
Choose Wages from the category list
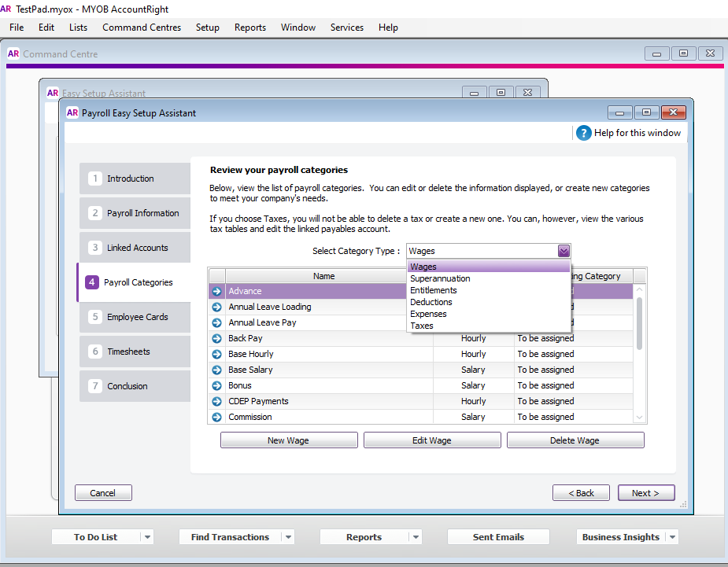489,267
